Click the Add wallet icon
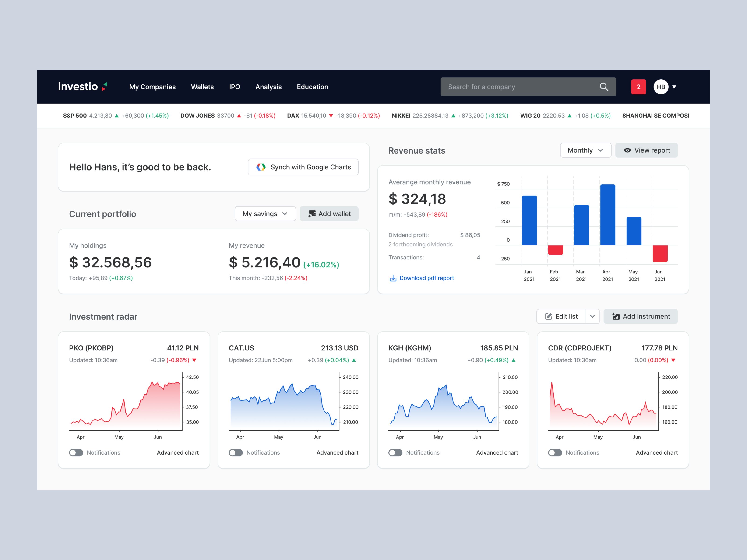The width and height of the screenshot is (747, 560). pos(312,214)
